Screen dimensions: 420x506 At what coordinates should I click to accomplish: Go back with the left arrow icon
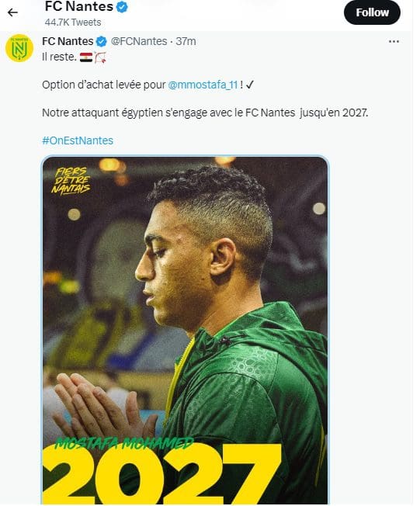point(12,12)
